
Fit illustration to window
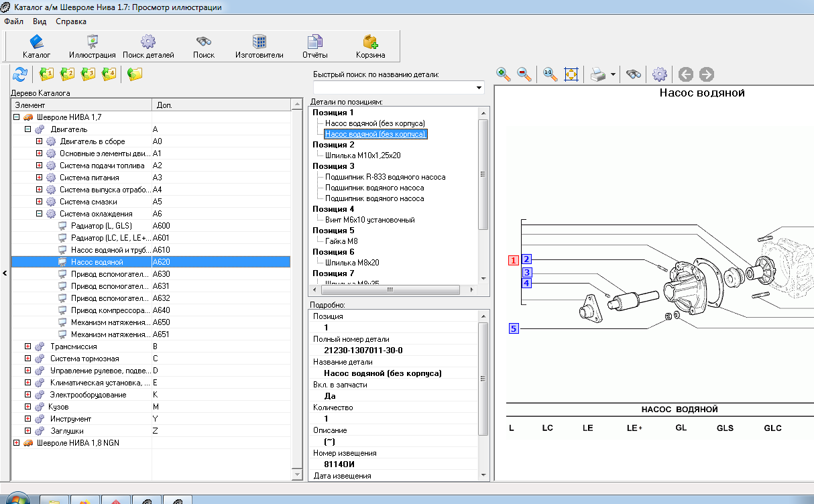coord(571,74)
